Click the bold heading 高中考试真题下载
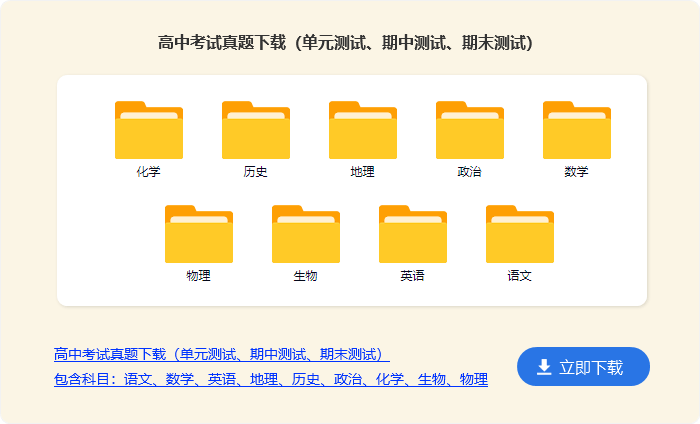 [x=346, y=43]
